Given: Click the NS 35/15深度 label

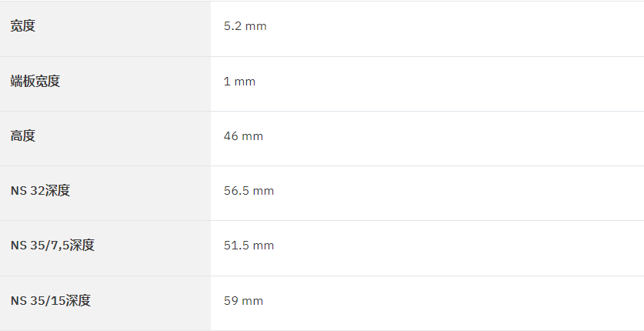Looking at the screenshot, I should (x=51, y=301).
